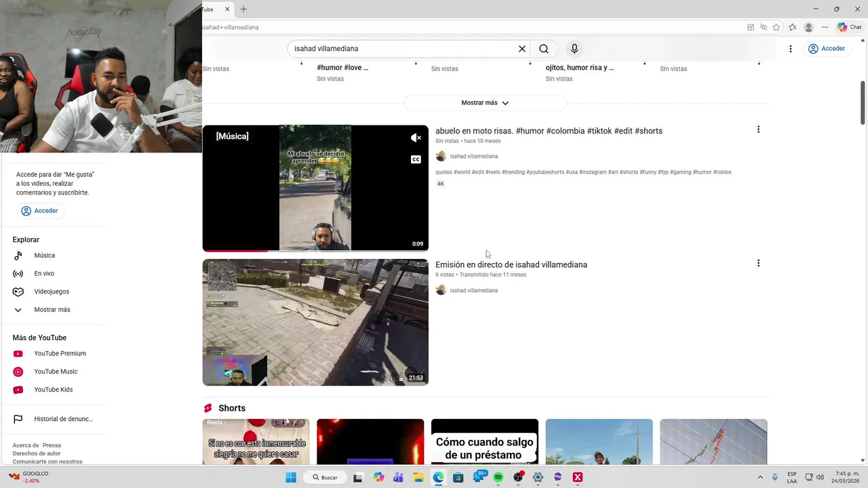Show hidden tray icons chevron
The width and height of the screenshot is (868, 488).
click(x=760, y=477)
